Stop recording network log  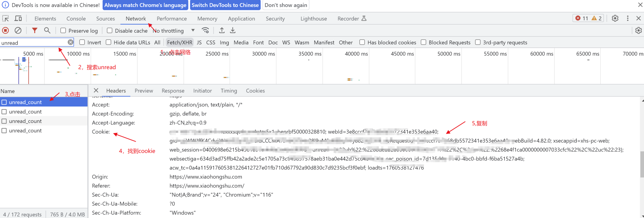tap(6, 30)
